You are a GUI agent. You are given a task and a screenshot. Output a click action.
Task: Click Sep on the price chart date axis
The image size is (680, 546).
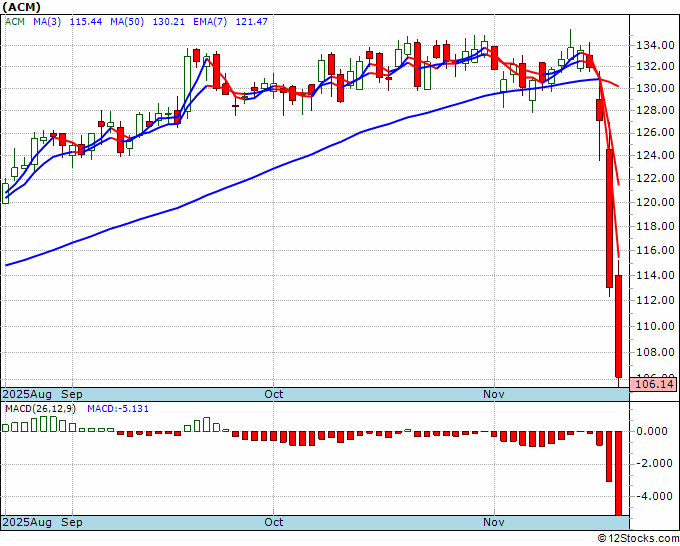coord(72,394)
